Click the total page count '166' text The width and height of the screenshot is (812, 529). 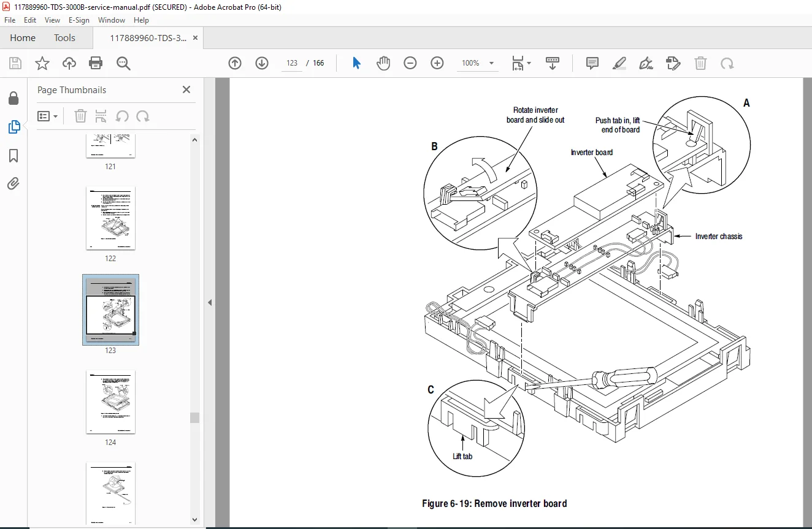pyautogui.click(x=318, y=63)
